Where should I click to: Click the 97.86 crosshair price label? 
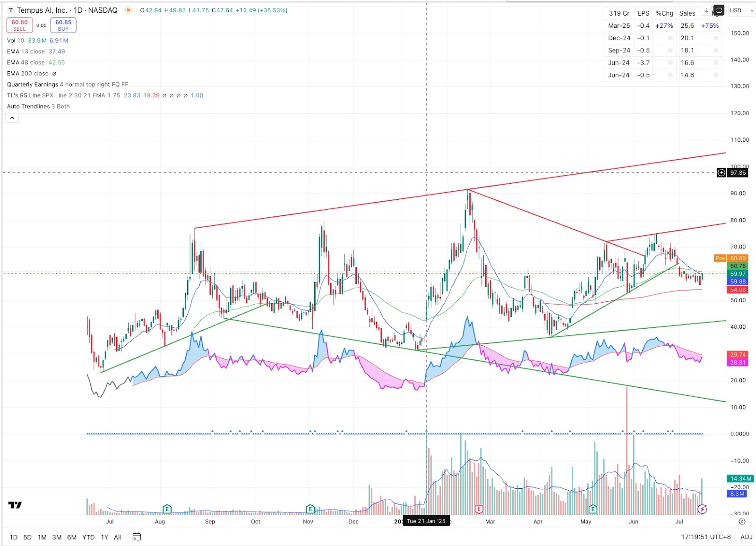(x=737, y=173)
